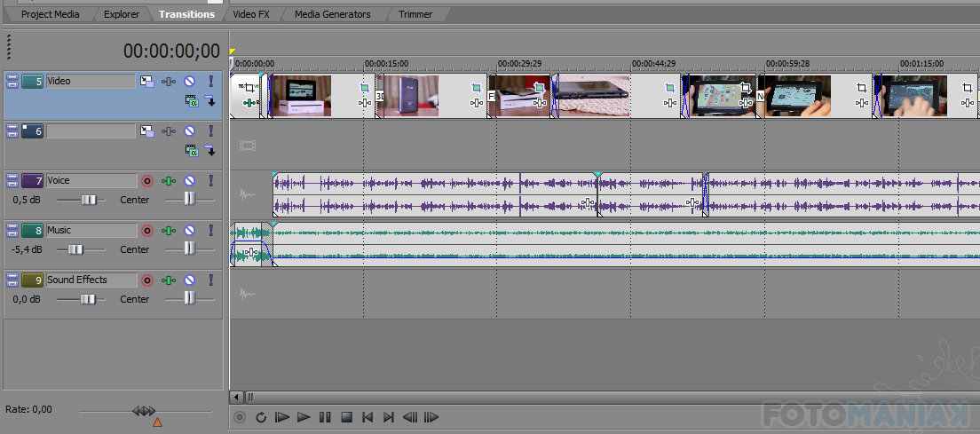Stop playback
Image resolution: width=980 pixels, height=434 pixels.
coord(347,417)
